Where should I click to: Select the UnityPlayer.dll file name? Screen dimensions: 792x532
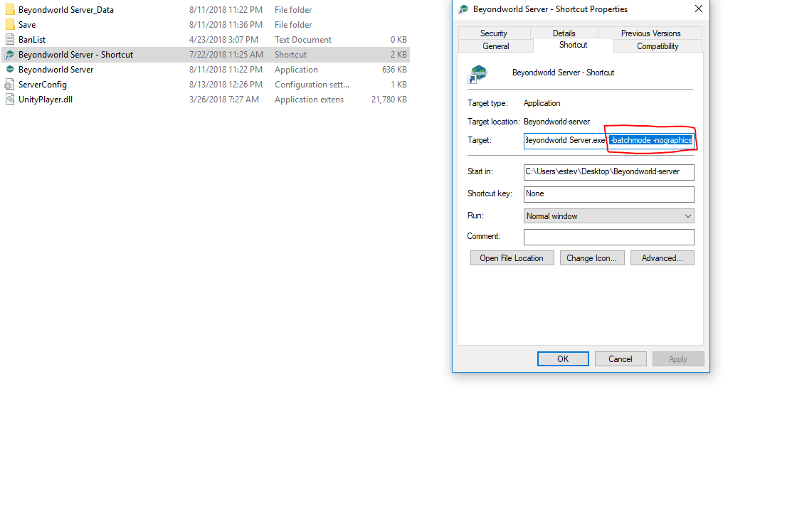(x=46, y=100)
